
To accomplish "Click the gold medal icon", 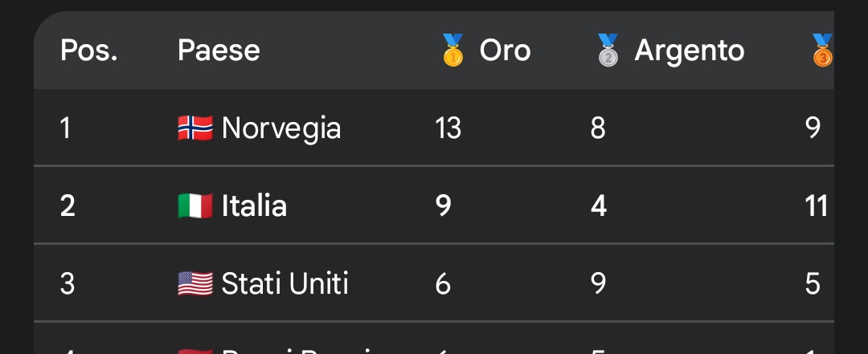I will (x=453, y=50).
